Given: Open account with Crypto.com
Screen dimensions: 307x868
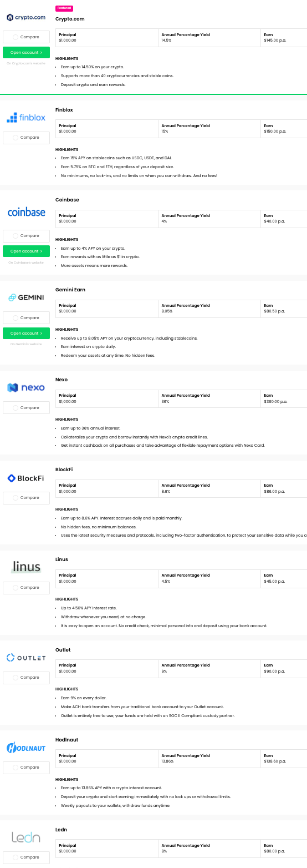Looking at the screenshot, I should tap(26, 53).
